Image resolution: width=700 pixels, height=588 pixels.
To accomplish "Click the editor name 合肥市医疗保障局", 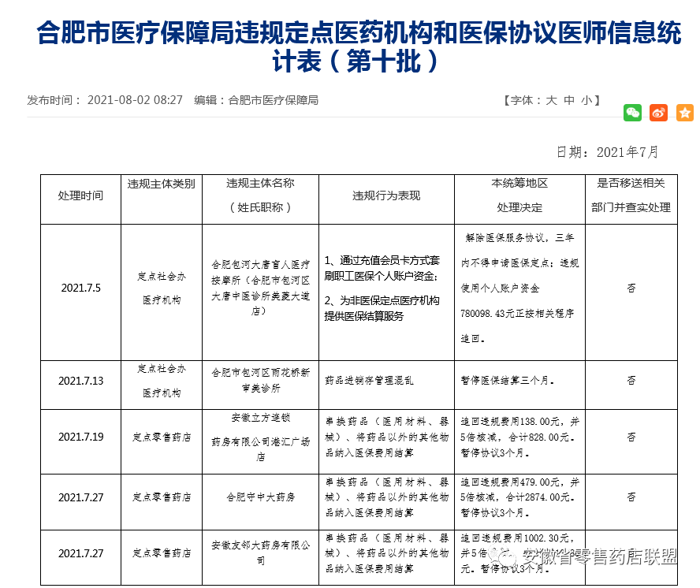I will click(x=273, y=100).
